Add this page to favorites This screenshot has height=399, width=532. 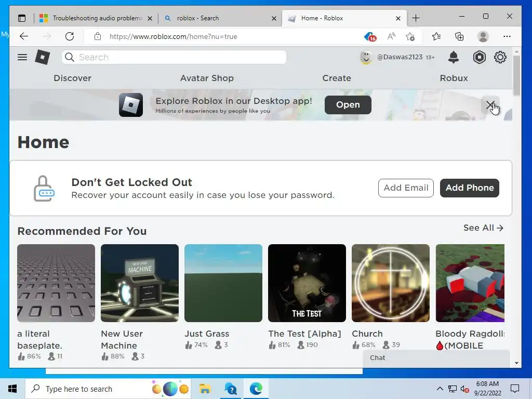click(410, 36)
